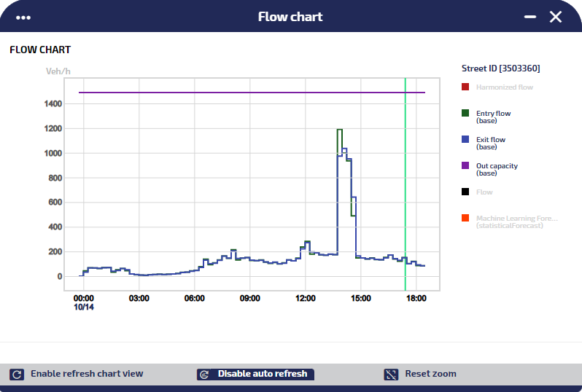Click the FLOW CHART heading
Screen dimensions: 582x392
click(x=40, y=50)
